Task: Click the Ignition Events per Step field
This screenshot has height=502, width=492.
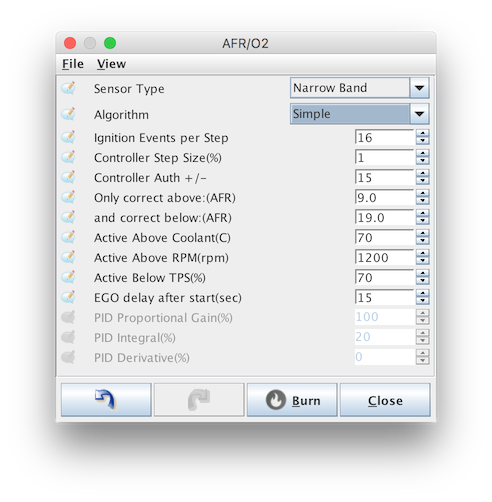Action: pyautogui.click(x=385, y=137)
